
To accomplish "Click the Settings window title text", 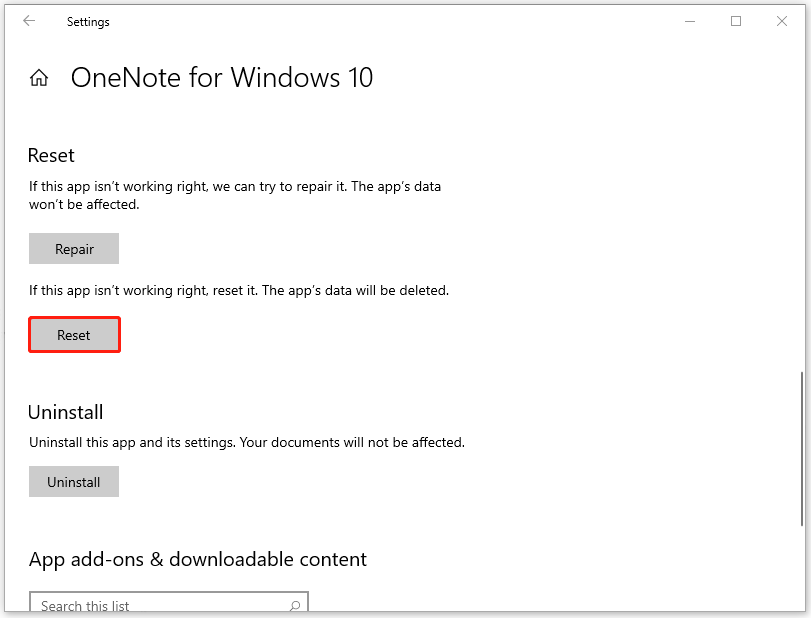I will (x=88, y=21).
